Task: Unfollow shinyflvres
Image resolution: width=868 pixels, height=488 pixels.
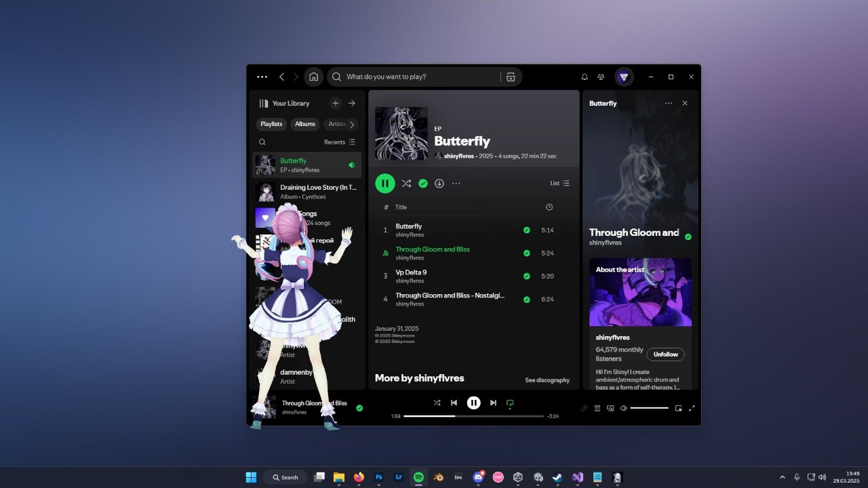Action: 666,354
